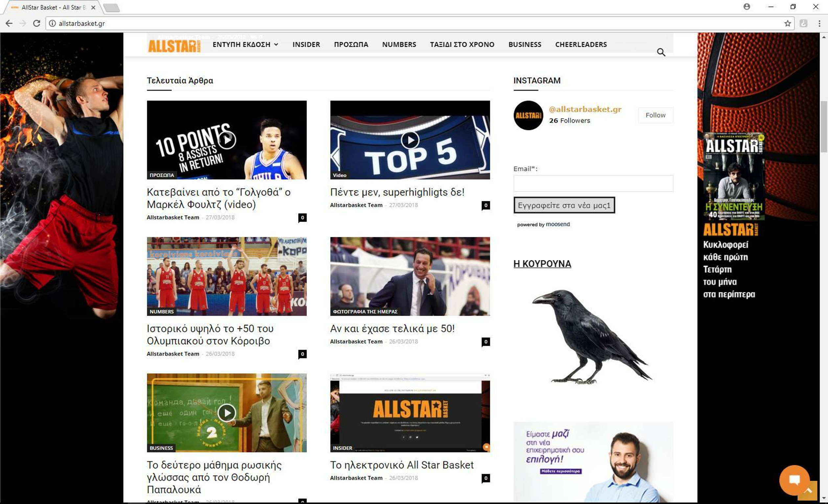Click the site information icon
Viewport: 828px width, 504px height.
point(53,23)
